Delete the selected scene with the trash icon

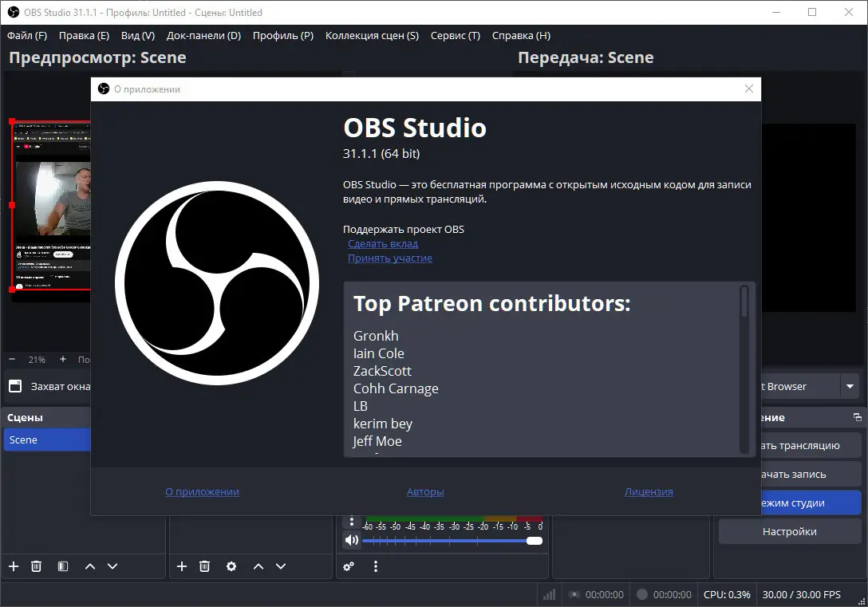pyautogui.click(x=37, y=566)
